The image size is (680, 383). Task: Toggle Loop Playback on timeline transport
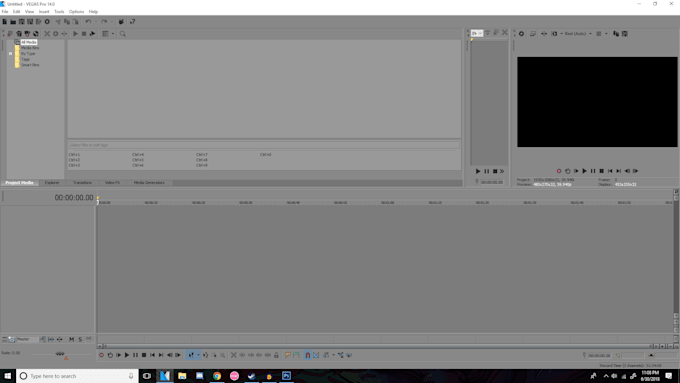[x=110, y=355]
